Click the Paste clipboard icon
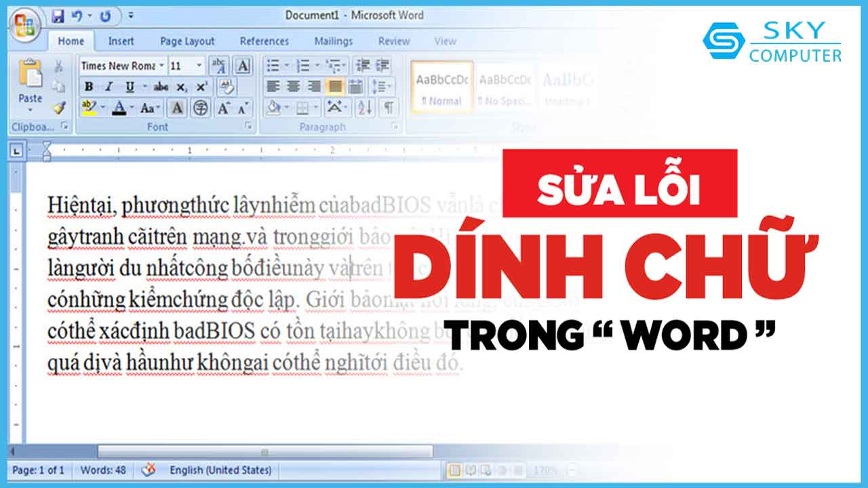 coord(30,73)
